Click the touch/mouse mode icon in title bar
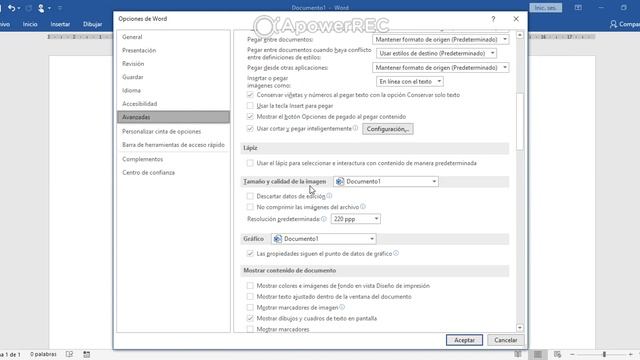This screenshot has height=360, width=640. tap(41, 8)
